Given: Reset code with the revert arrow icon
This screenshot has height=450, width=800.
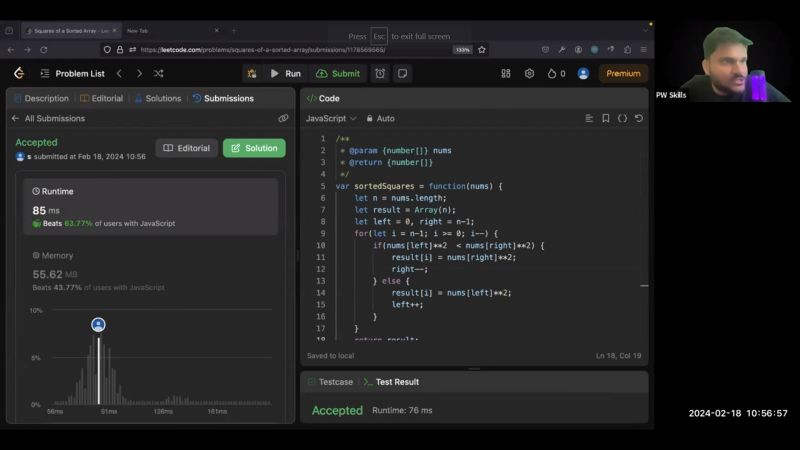Looking at the screenshot, I should coord(639,118).
